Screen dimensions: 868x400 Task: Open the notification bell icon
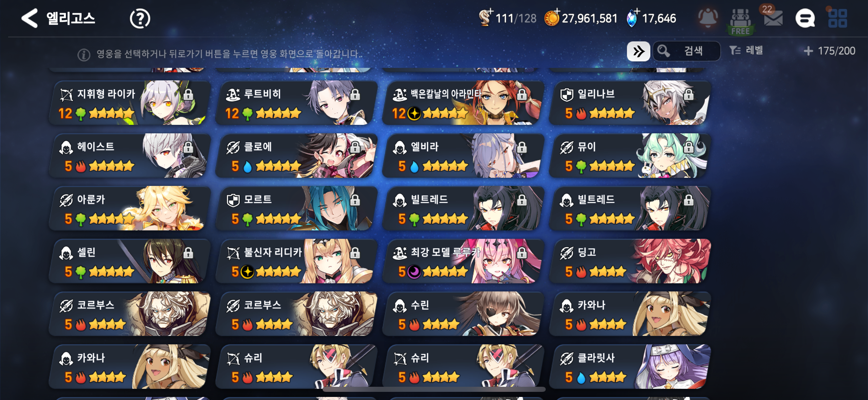pos(708,18)
